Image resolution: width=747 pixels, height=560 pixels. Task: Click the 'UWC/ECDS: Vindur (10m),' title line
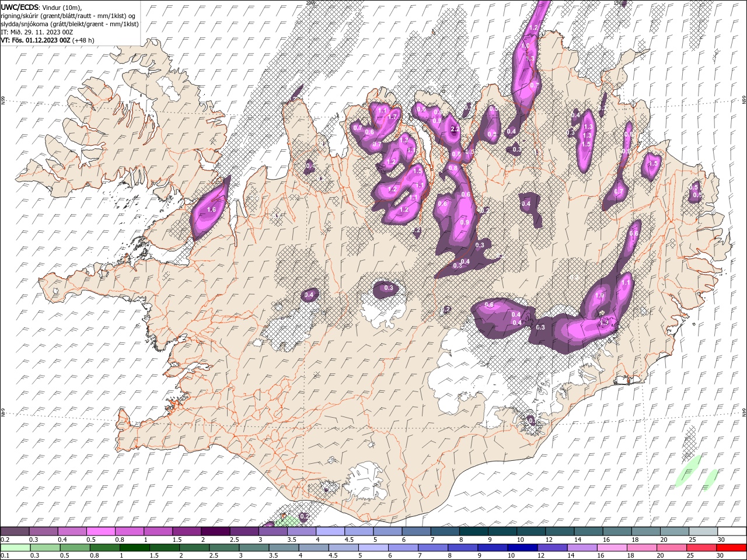(41, 7)
